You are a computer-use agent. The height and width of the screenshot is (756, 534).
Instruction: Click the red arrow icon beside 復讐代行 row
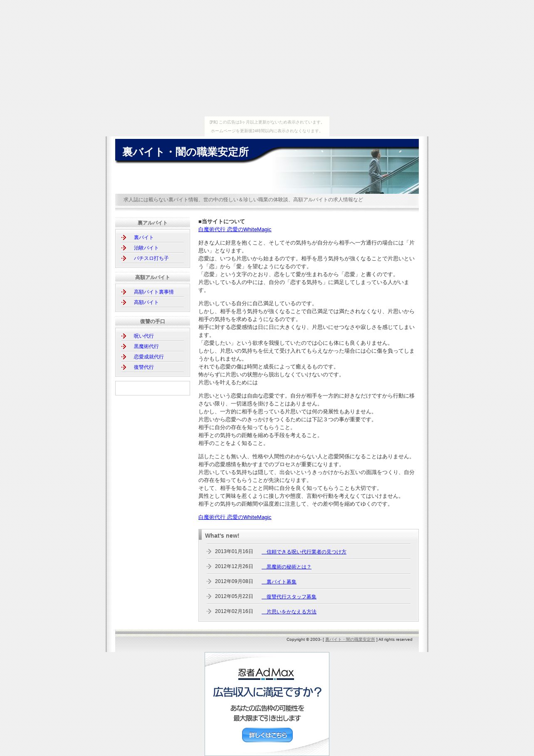[x=124, y=367]
